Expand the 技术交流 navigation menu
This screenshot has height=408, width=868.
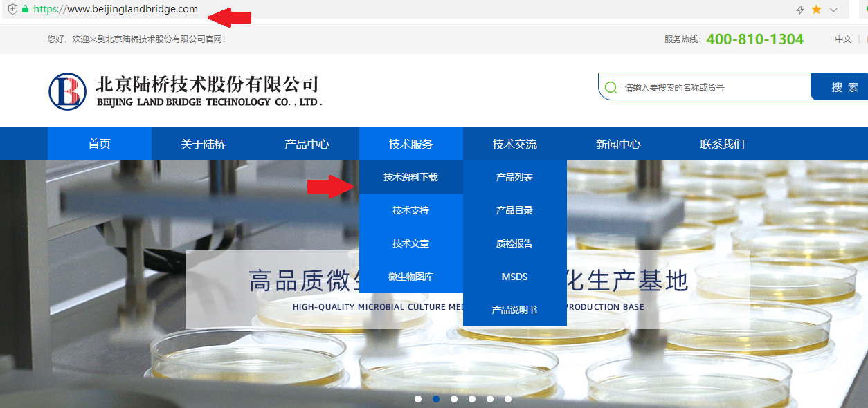coord(514,143)
